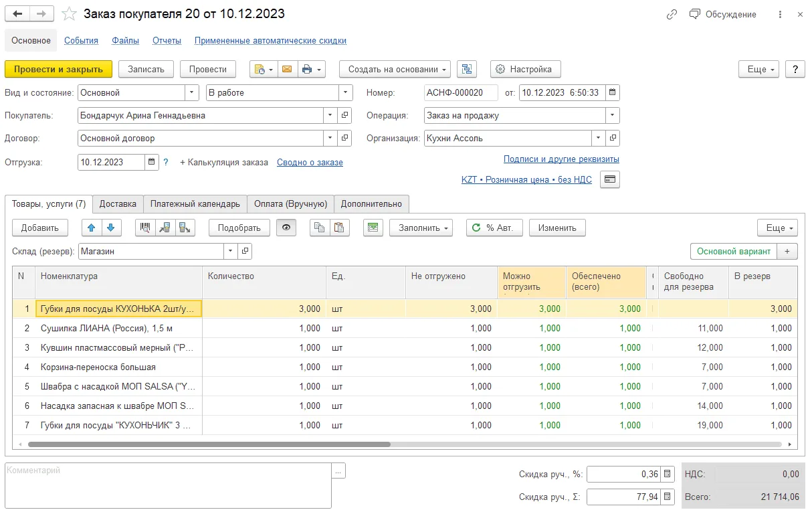Go forward with the right arrow button

[42, 14]
